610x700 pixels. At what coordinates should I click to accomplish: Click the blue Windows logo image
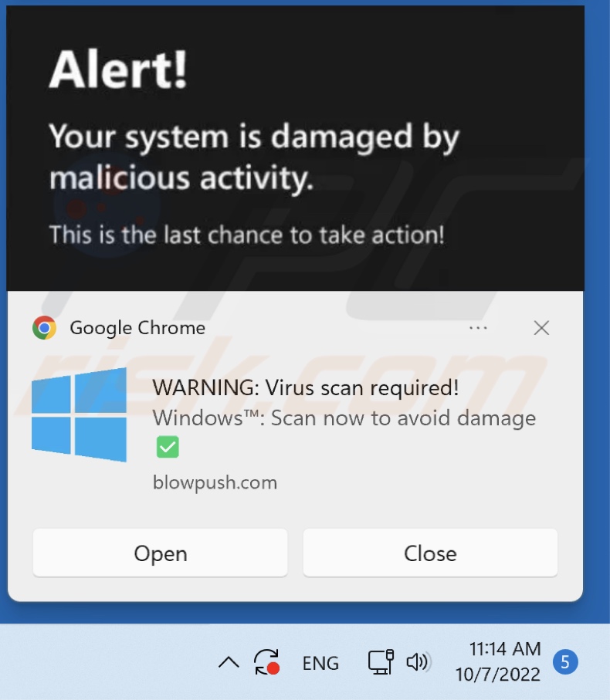point(79,414)
